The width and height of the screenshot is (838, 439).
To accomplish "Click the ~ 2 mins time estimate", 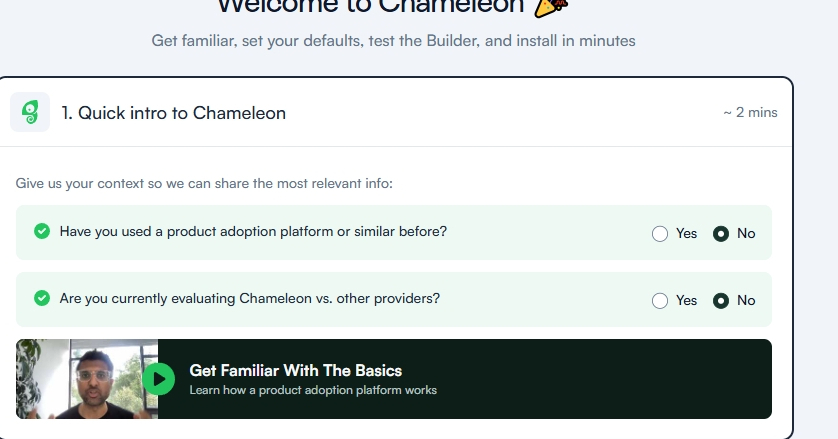I will 750,112.
